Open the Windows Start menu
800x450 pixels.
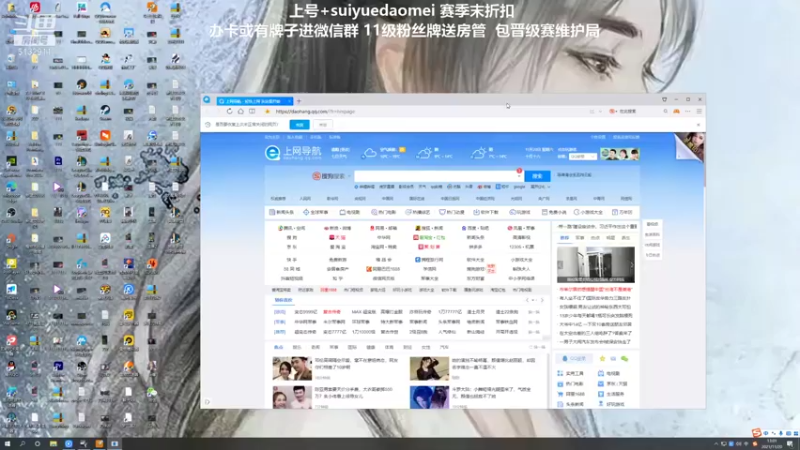pos(7,444)
